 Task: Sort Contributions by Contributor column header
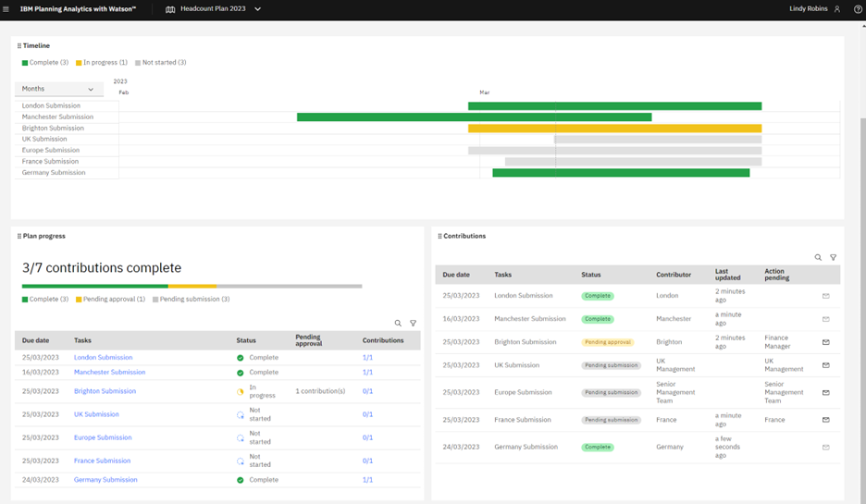674,275
